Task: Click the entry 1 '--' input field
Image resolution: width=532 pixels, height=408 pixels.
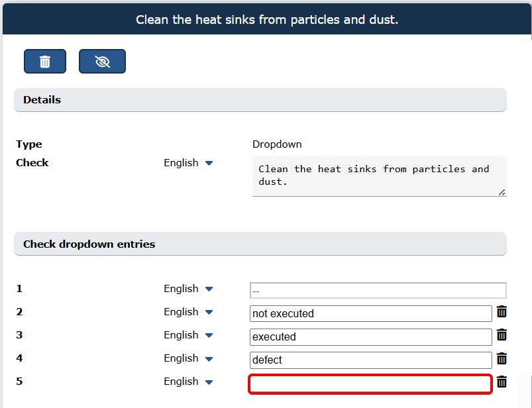Action: click(378, 290)
